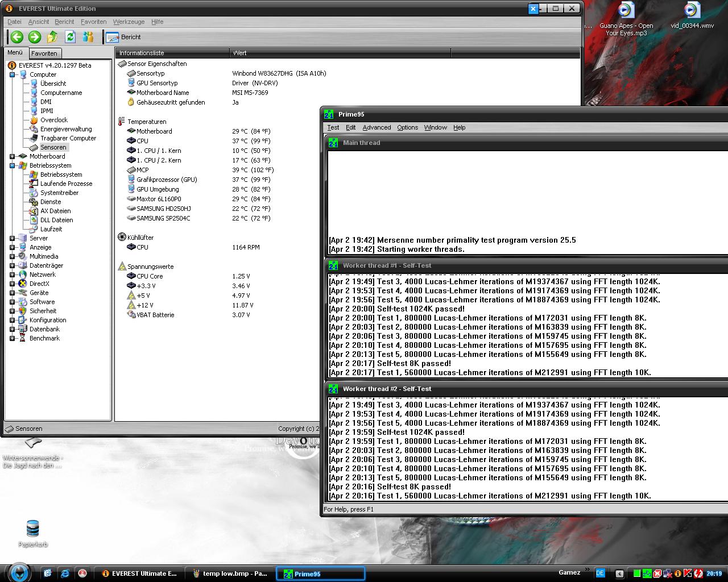The width and height of the screenshot is (728, 582).
Task: Open the Bericht report button
Action: [123, 37]
